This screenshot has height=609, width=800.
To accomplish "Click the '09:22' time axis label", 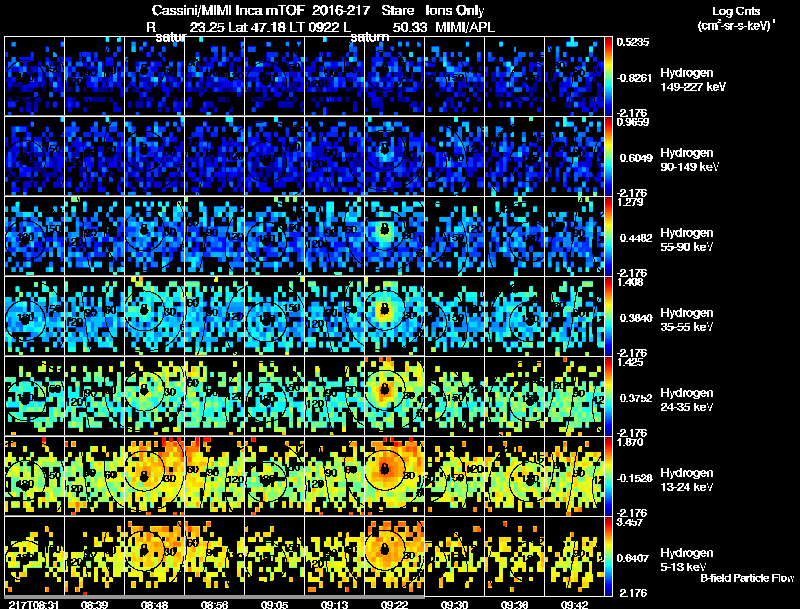I will coord(394,604).
